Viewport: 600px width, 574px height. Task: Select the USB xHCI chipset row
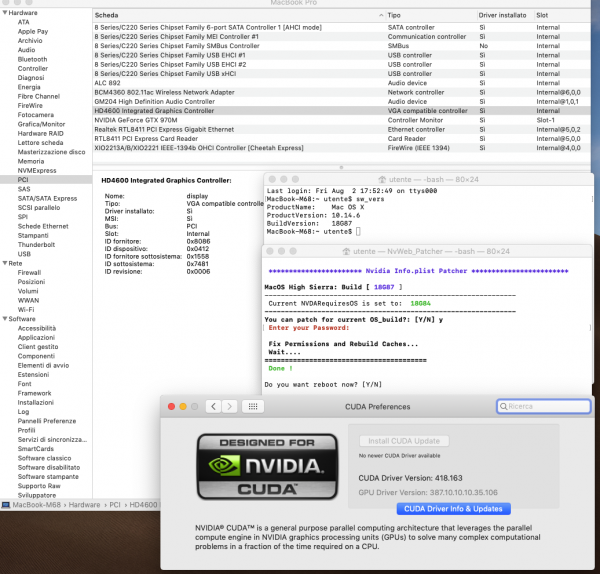pos(341,73)
